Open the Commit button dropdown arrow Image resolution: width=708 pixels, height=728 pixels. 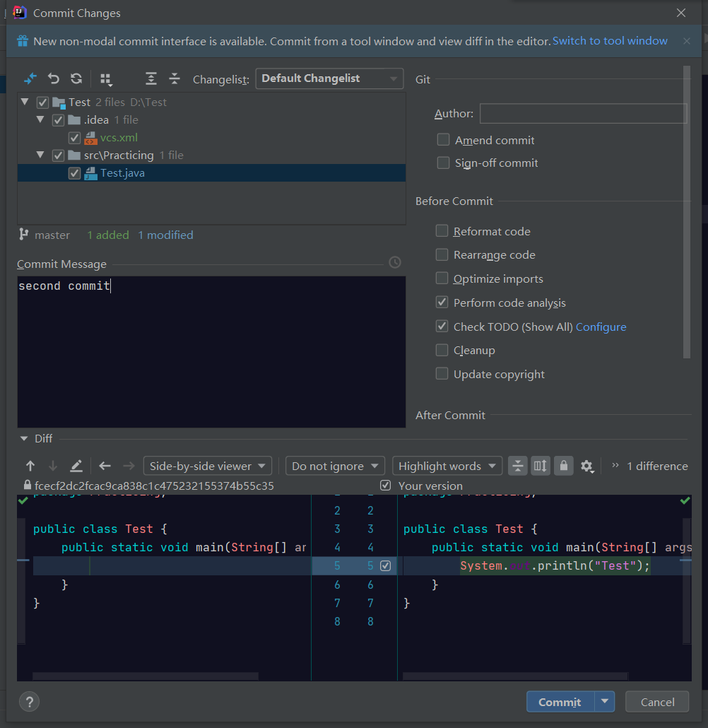[604, 701]
